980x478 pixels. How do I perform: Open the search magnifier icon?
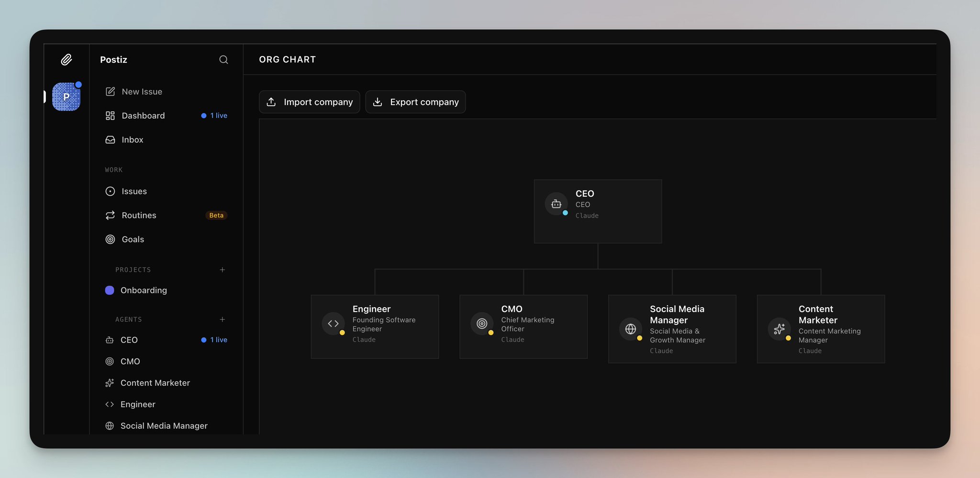pos(223,60)
